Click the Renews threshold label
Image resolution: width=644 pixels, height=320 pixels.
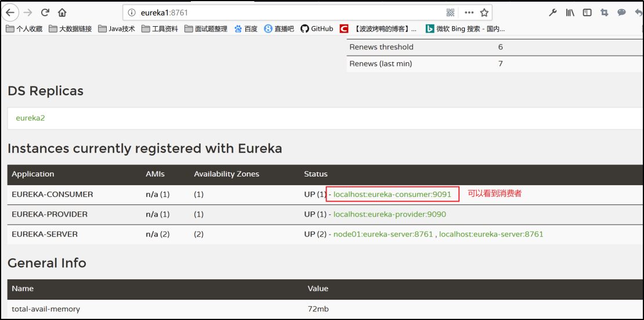pyautogui.click(x=382, y=47)
